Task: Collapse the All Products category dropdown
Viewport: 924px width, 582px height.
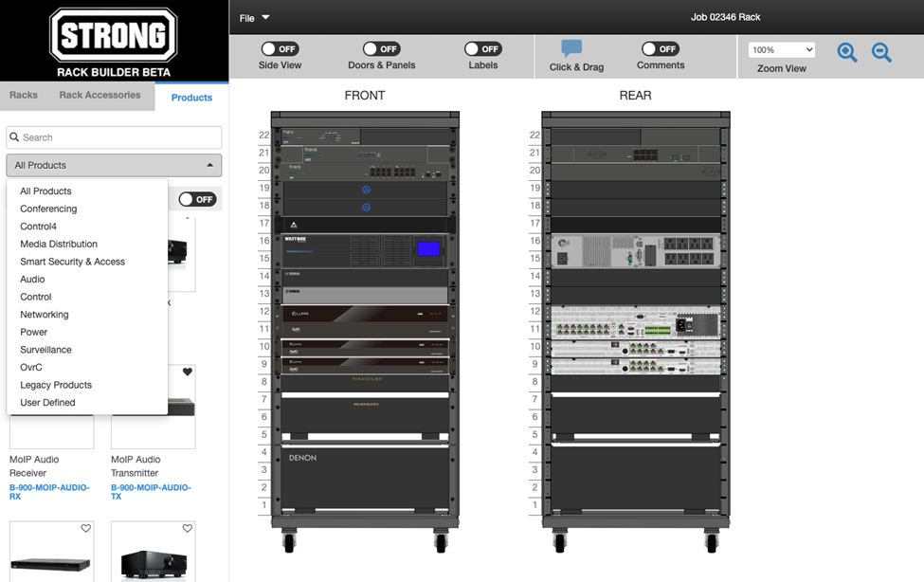Action: (x=114, y=165)
